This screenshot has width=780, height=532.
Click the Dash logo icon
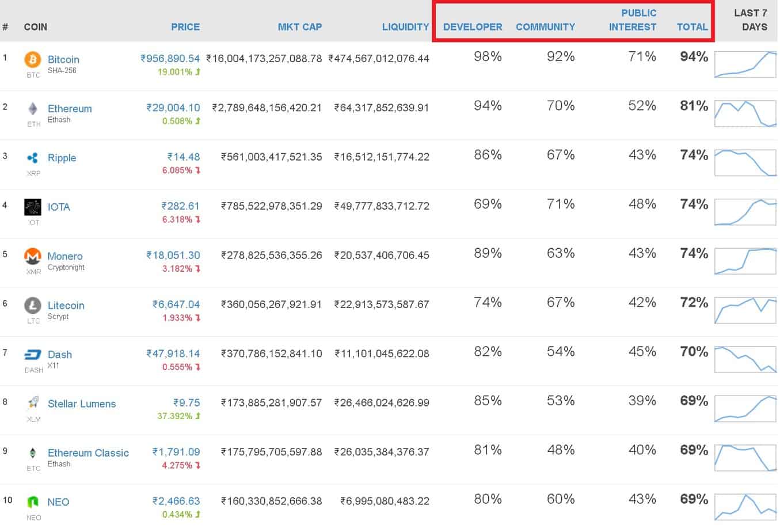pos(33,355)
